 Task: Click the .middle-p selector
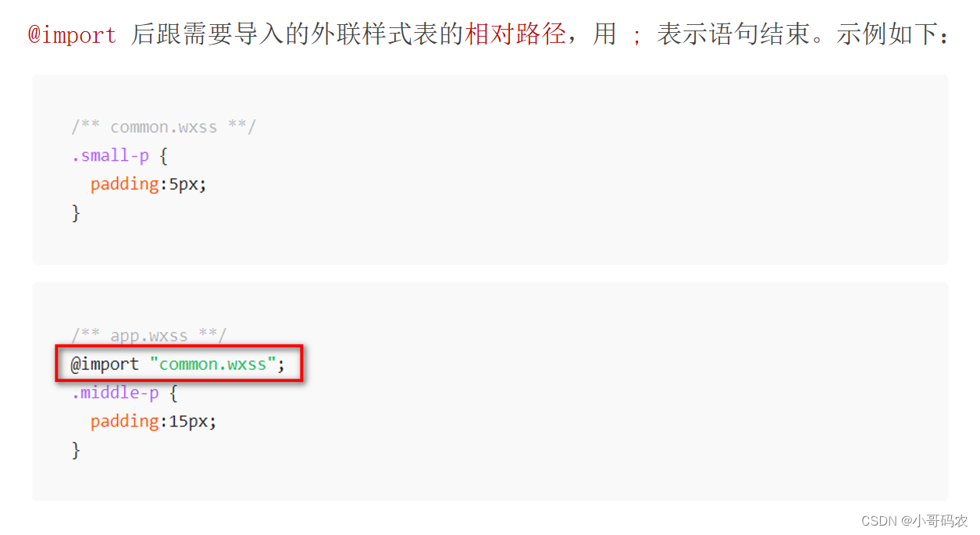(x=115, y=392)
